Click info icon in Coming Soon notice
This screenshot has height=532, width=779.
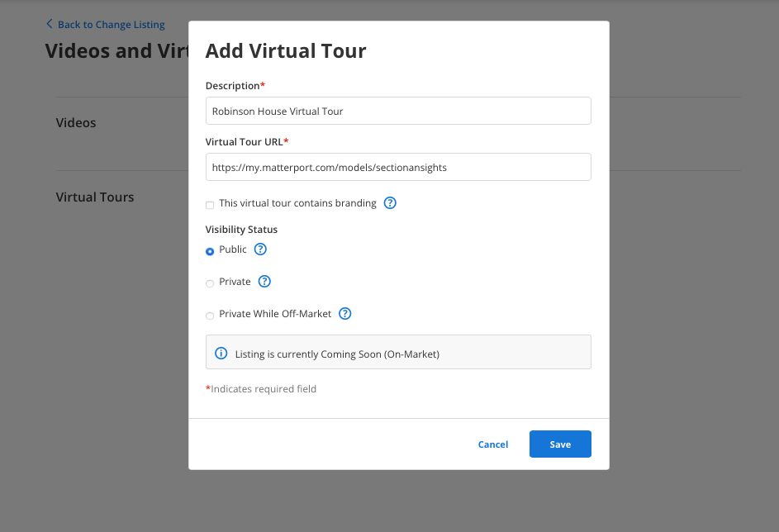pyautogui.click(x=221, y=354)
